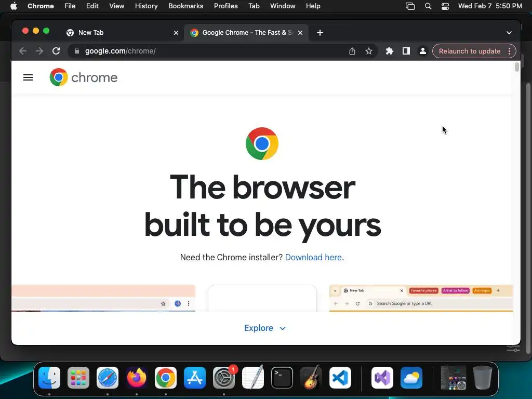Open the Edit menu
The width and height of the screenshot is (532, 399).
pyautogui.click(x=92, y=6)
